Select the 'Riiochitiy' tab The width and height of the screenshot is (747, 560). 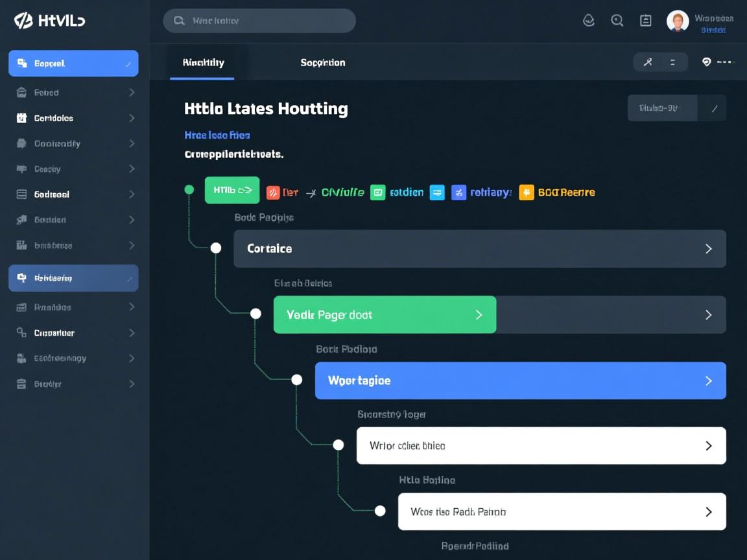pos(203,63)
